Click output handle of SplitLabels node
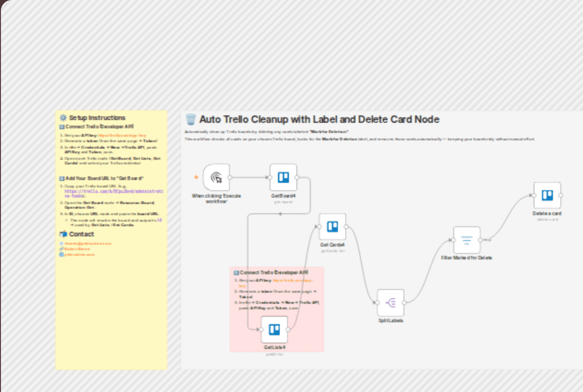Viewport: 583px width, 392px height. pos(404,302)
